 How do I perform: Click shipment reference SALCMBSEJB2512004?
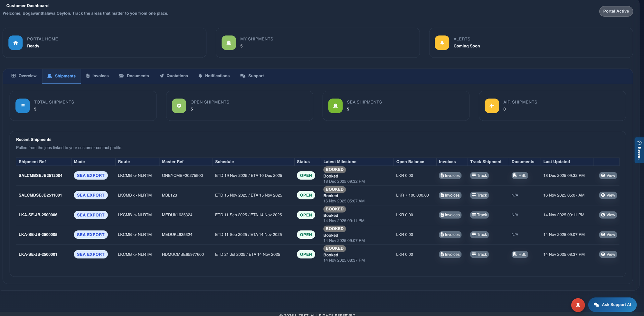tap(41, 176)
